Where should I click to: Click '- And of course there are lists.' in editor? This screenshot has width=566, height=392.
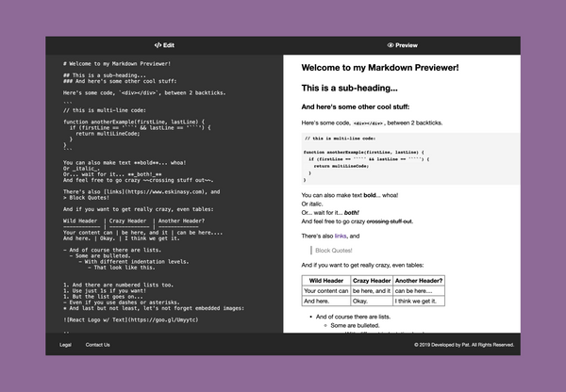click(112, 250)
